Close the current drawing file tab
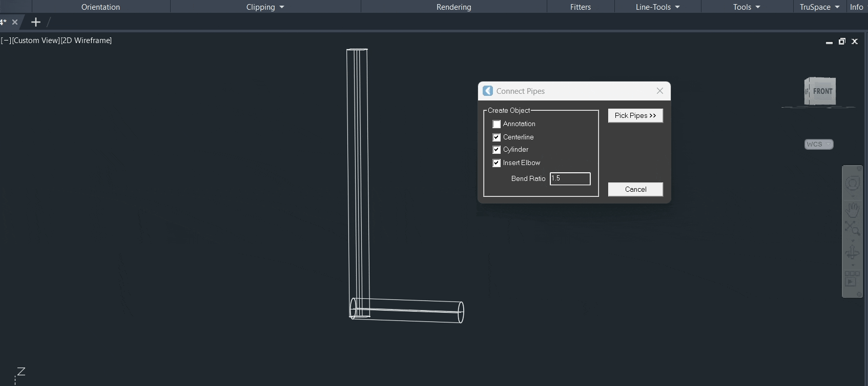 coord(15,22)
